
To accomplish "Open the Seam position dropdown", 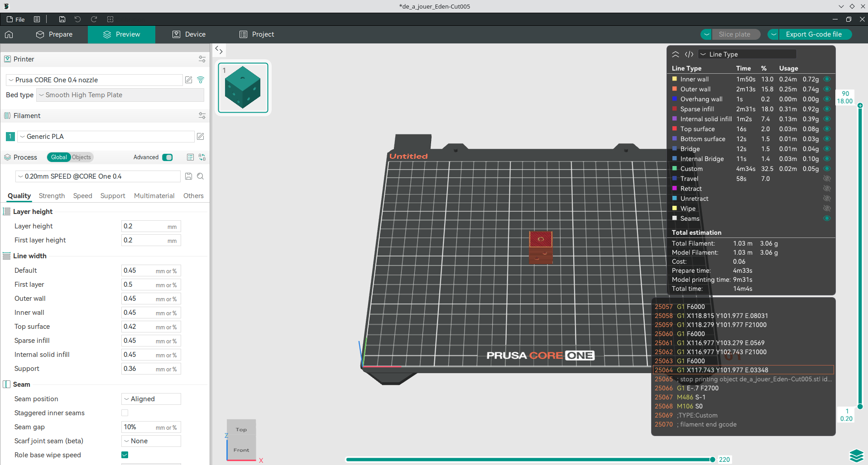I will (x=151, y=399).
